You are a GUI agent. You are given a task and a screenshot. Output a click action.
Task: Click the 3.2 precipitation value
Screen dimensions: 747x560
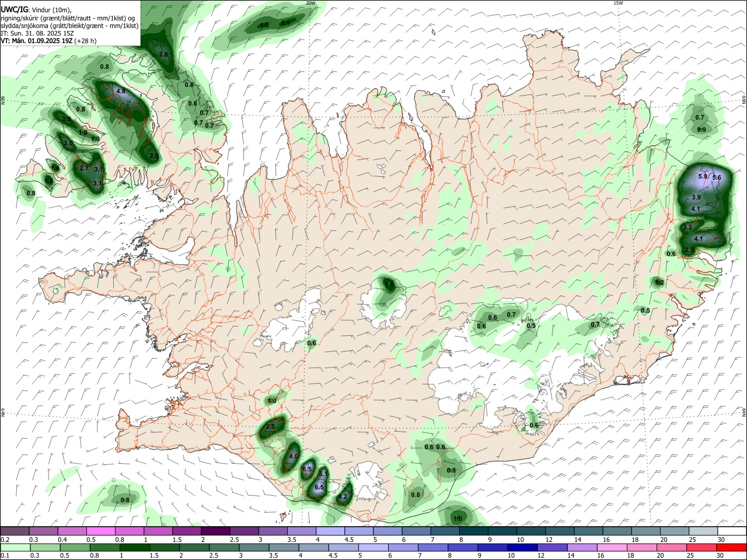click(687, 228)
